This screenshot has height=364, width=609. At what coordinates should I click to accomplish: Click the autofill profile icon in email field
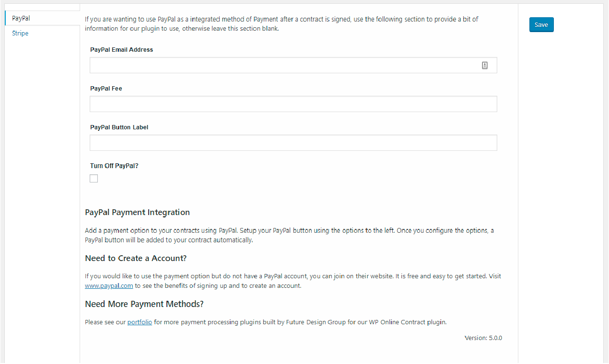[485, 65]
